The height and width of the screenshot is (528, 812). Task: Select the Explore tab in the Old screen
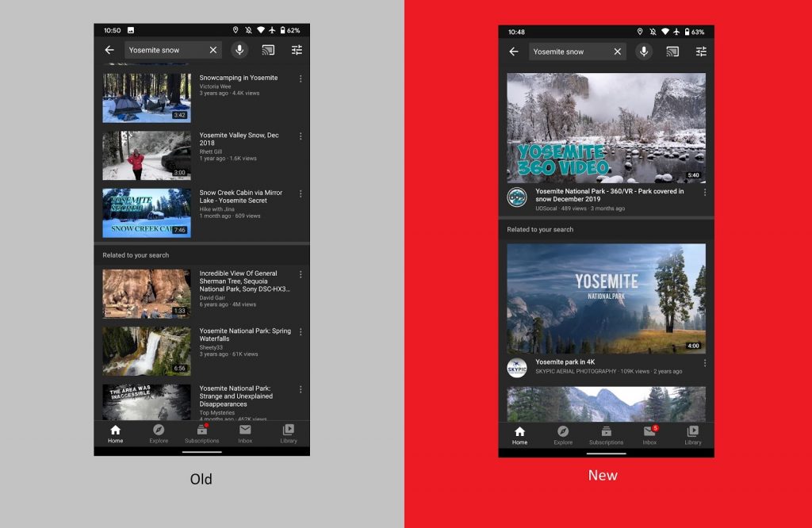pos(159,434)
